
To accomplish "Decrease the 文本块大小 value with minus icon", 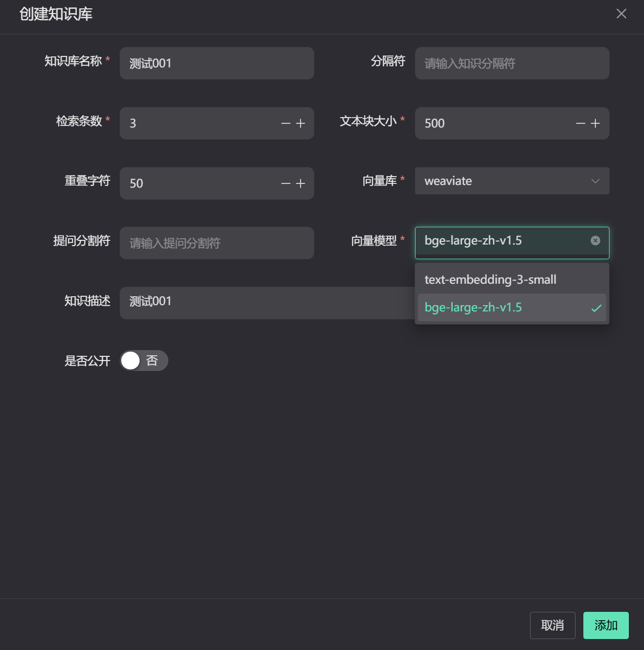I will tap(581, 123).
